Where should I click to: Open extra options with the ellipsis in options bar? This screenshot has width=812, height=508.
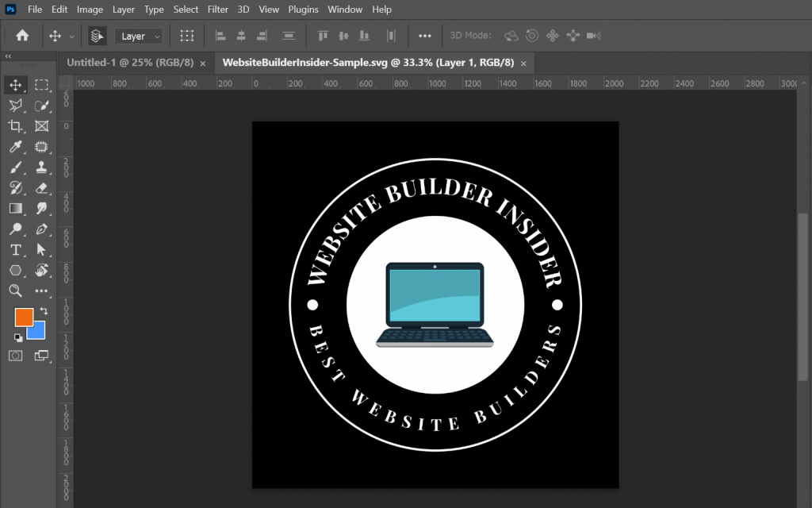coord(424,36)
